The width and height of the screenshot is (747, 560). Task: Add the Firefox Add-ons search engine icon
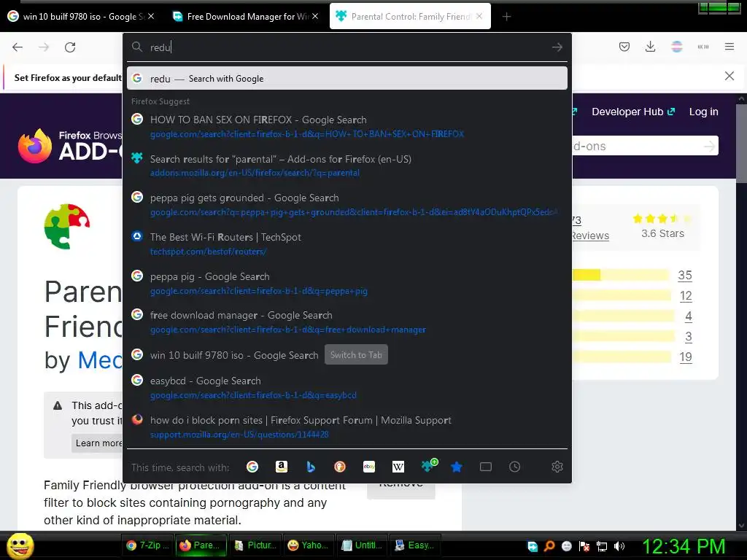point(429,466)
